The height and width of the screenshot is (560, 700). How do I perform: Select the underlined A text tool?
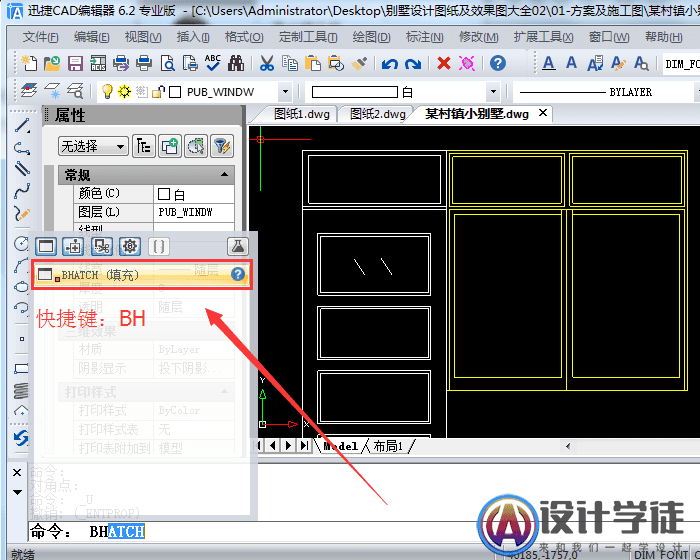click(x=549, y=63)
